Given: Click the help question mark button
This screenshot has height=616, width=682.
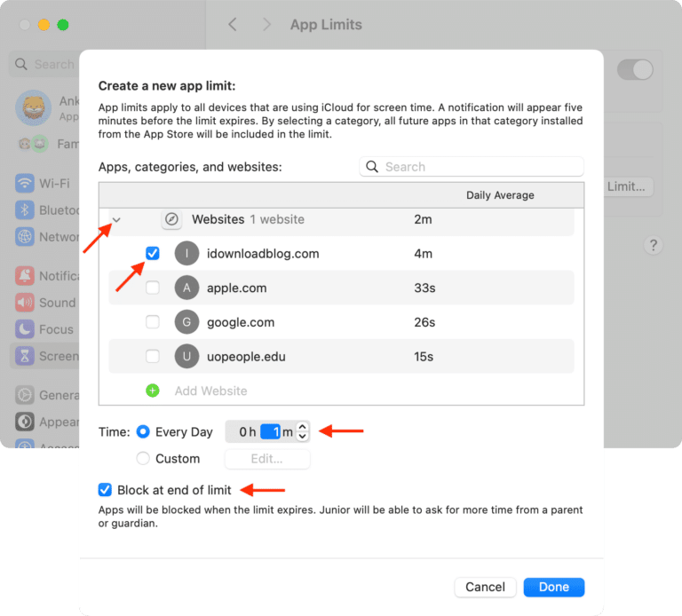Looking at the screenshot, I should click(x=653, y=245).
